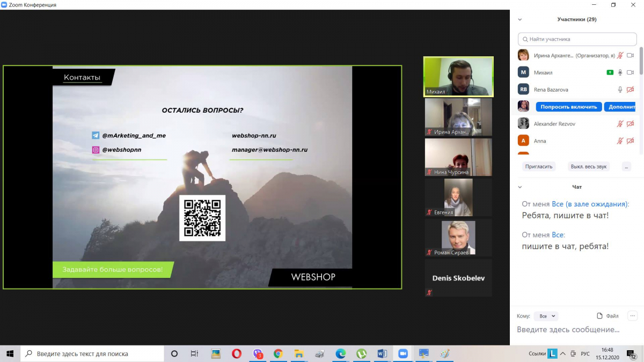Open the more options beside Выкл. весь звук

click(x=626, y=166)
